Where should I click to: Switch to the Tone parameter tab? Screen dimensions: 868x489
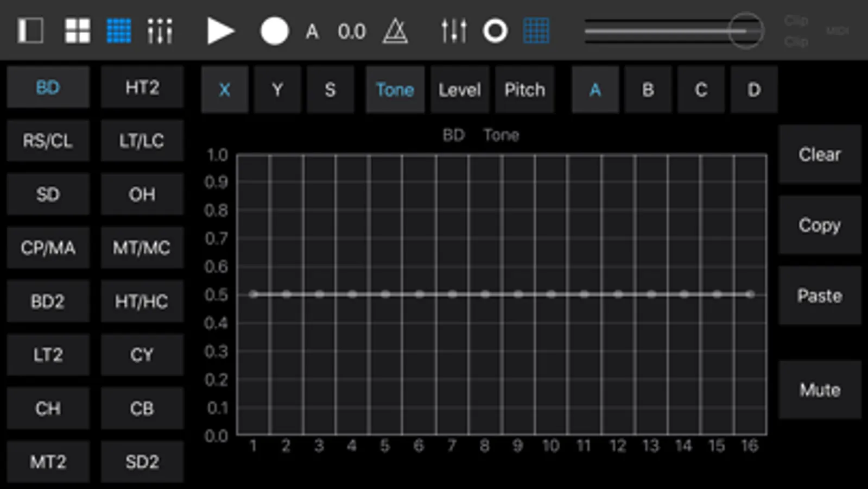coord(395,90)
